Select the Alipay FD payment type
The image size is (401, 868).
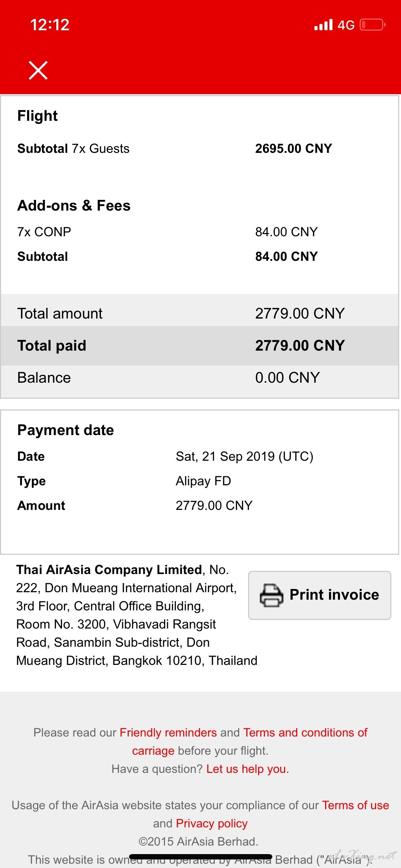coord(203,481)
